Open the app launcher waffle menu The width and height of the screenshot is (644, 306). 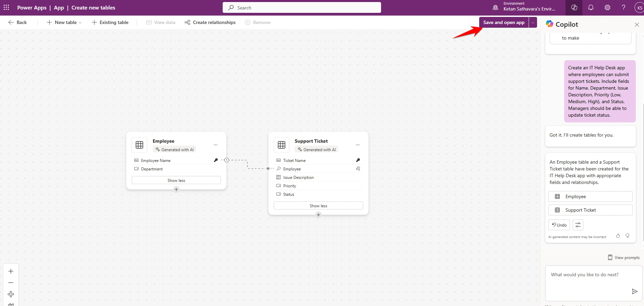coord(6,7)
